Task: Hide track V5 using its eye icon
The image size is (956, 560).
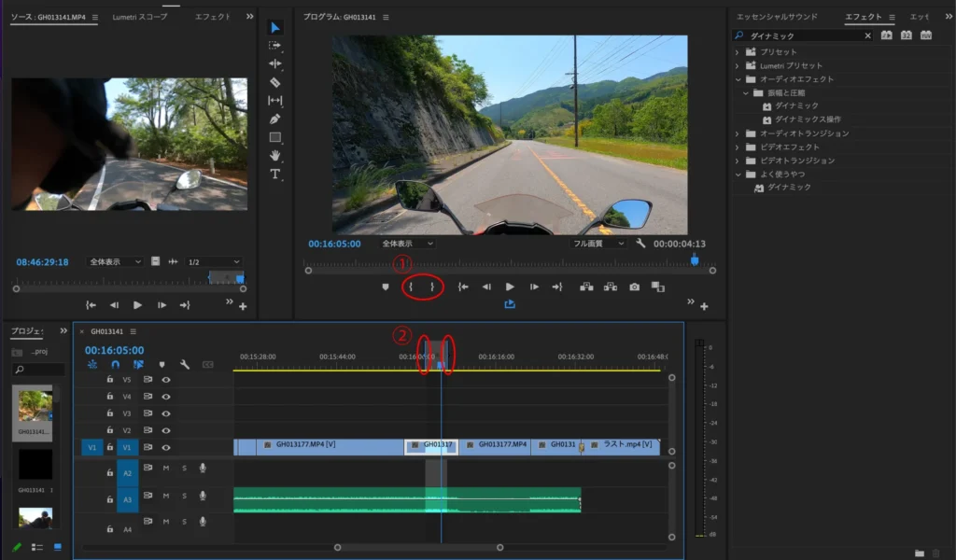Action: pos(166,380)
